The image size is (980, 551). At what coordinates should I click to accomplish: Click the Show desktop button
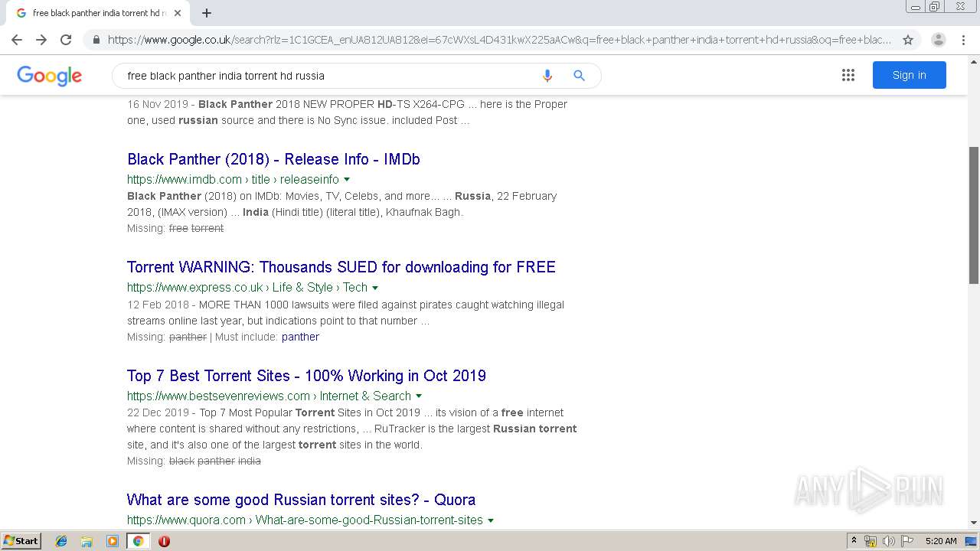click(x=972, y=541)
